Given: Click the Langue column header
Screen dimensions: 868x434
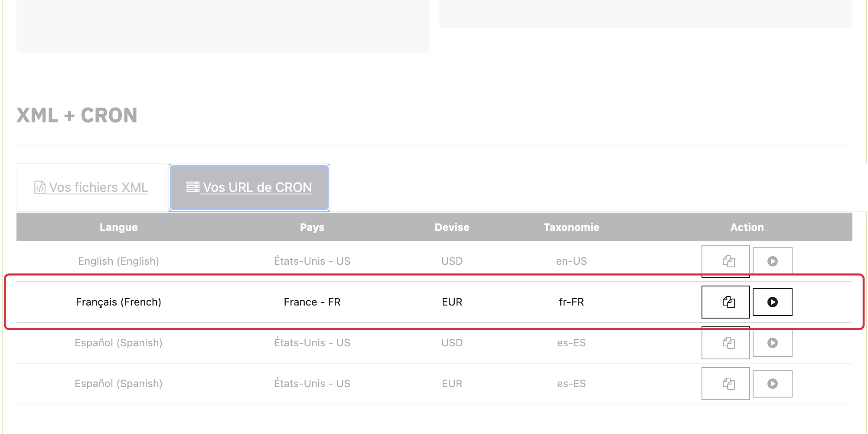Looking at the screenshot, I should point(119,227).
